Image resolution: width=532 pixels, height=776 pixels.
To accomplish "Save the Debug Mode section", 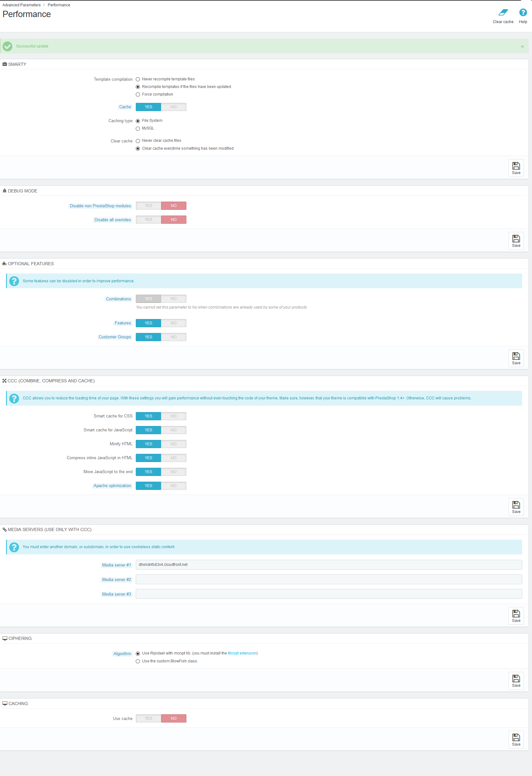I will pos(516,241).
